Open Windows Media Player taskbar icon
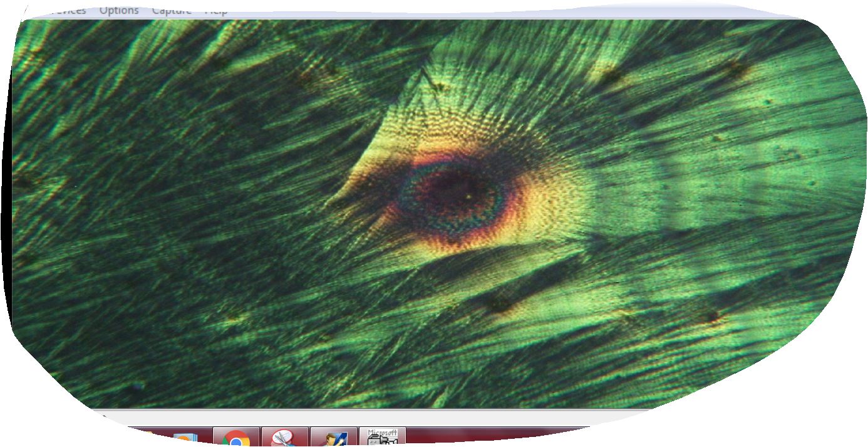Screen dimensions: 868x447 pyautogui.click(x=185, y=440)
